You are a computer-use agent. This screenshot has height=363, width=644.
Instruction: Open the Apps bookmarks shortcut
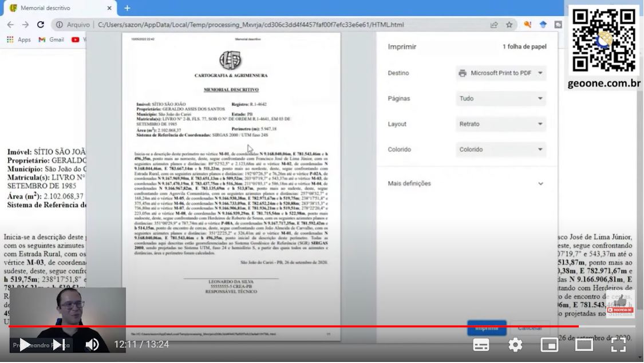(19, 40)
